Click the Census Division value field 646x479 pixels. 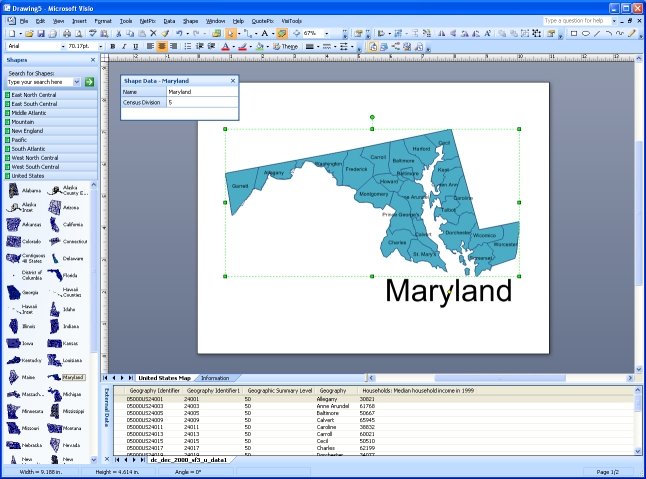202,102
